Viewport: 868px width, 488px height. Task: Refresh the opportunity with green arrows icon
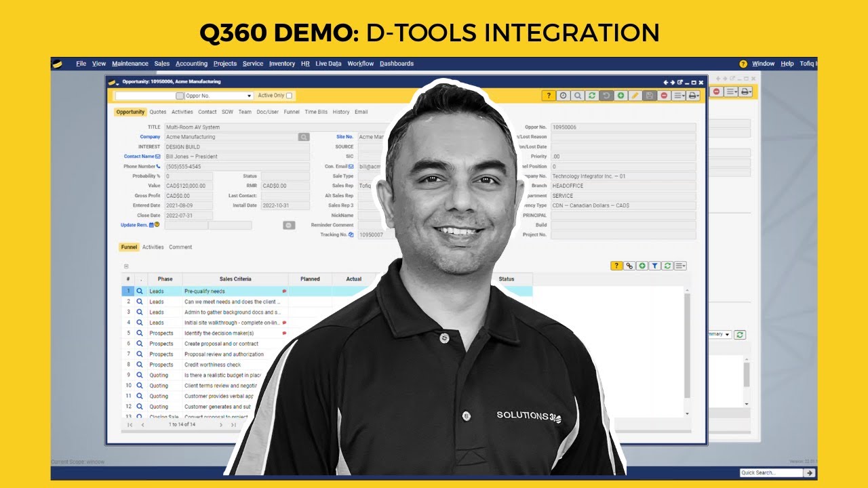tap(592, 96)
